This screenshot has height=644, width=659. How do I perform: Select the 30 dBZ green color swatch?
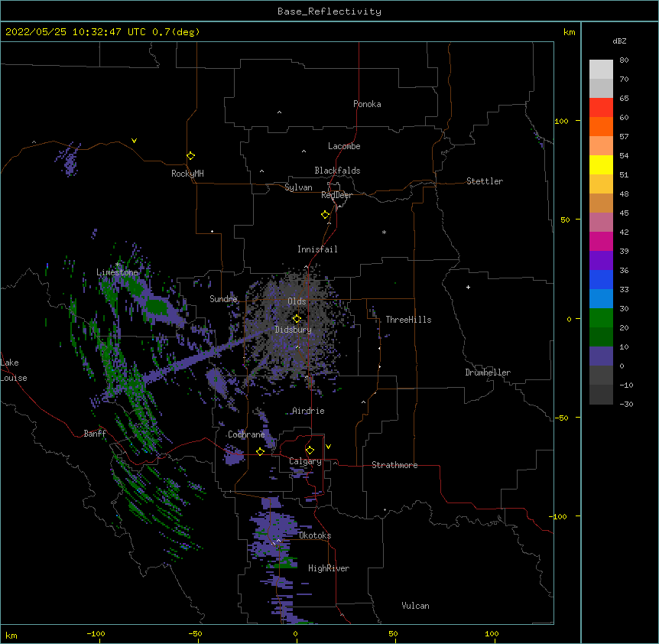click(601, 318)
